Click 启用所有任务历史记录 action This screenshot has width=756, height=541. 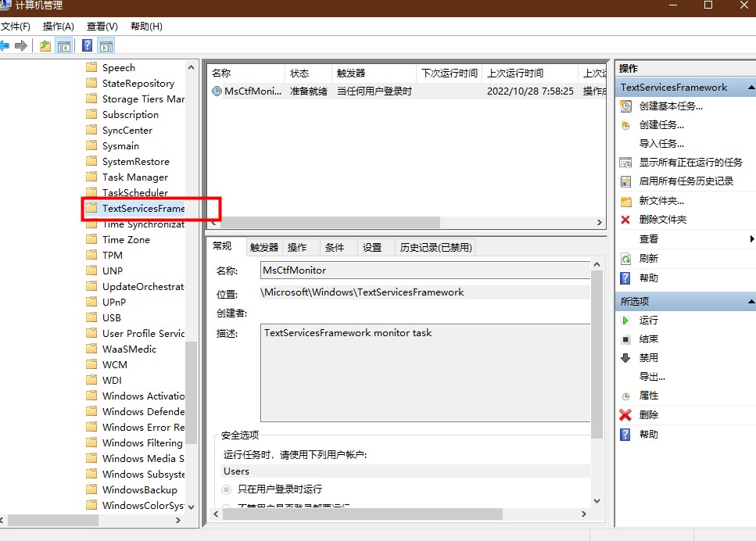[686, 181]
